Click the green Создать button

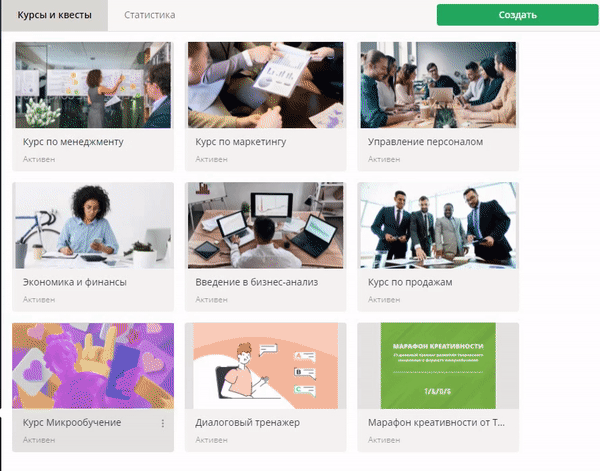coord(517,15)
